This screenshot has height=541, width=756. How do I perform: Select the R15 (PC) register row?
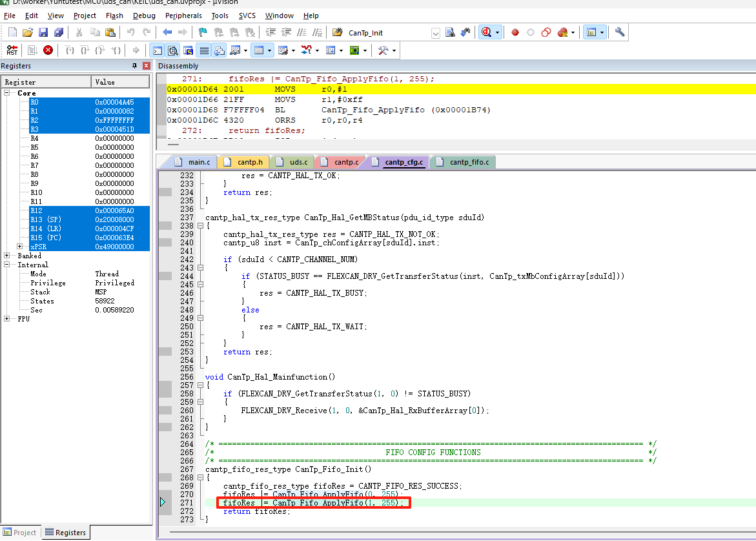click(x=90, y=237)
